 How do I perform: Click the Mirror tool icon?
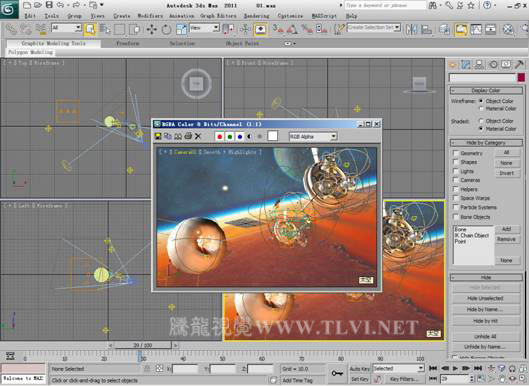click(411, 30)
